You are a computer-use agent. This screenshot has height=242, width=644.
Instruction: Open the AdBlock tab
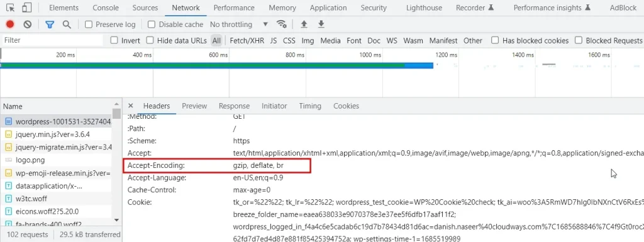pos(623,8)
